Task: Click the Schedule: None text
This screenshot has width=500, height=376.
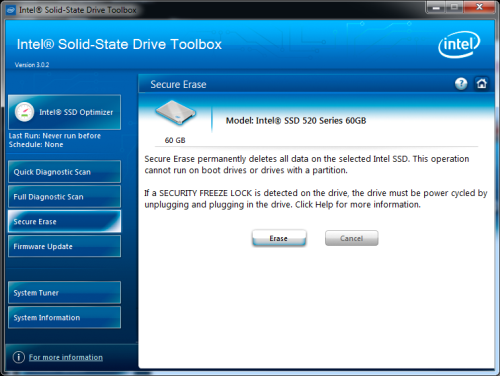Action: click(36, 145)
